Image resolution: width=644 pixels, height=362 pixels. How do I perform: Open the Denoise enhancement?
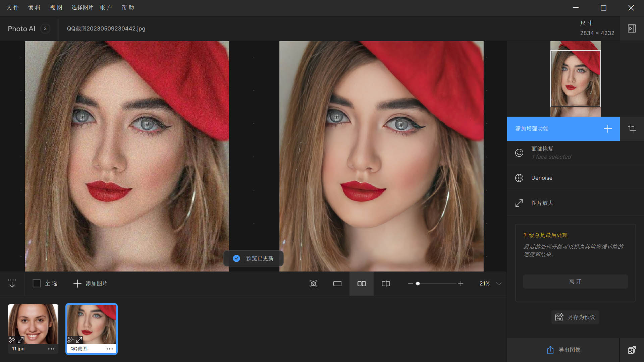pos(576,178)
